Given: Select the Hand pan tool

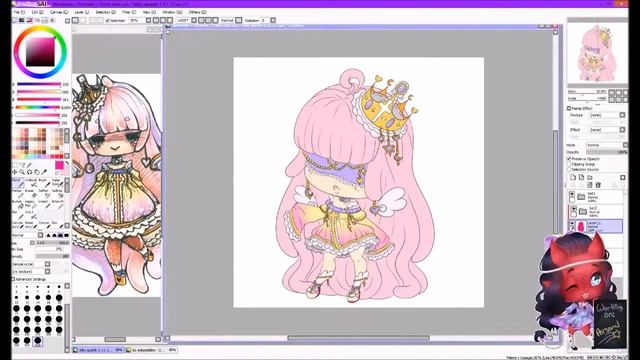Looking at the screenshot, I should [x=37, y=172].
